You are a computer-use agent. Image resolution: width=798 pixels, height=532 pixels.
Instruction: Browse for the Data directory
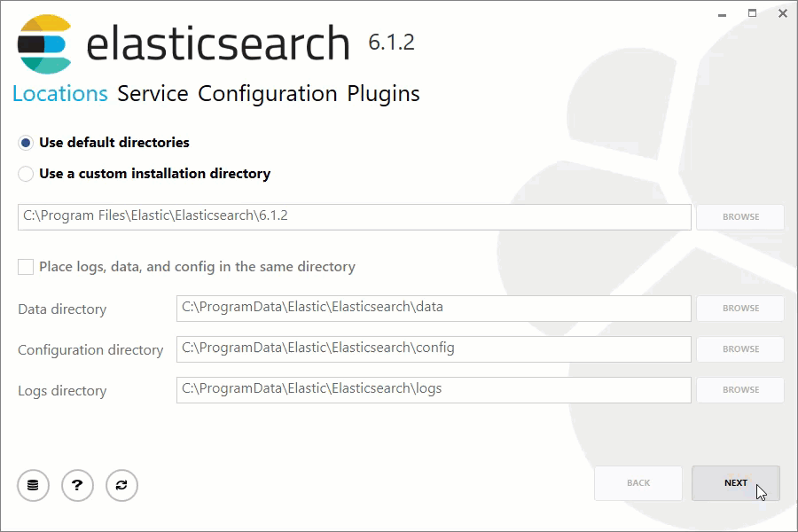click(x=739, y=308)
